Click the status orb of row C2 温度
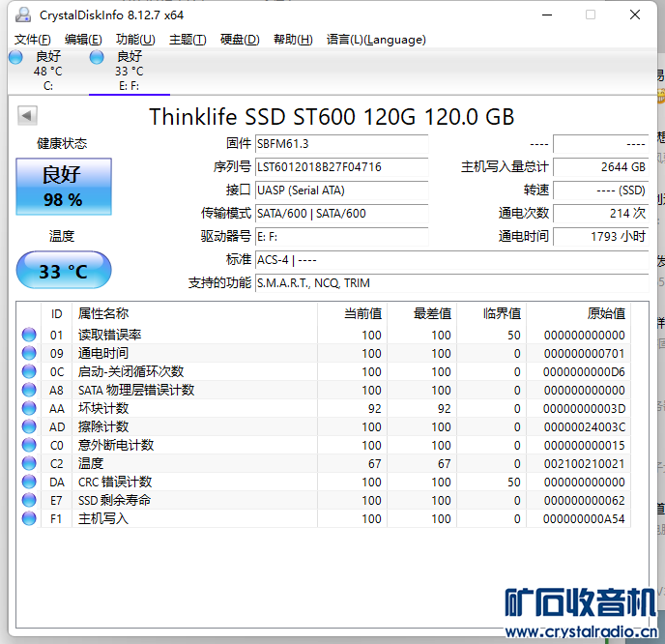The image size is (665, 644). tap(29, 463)
